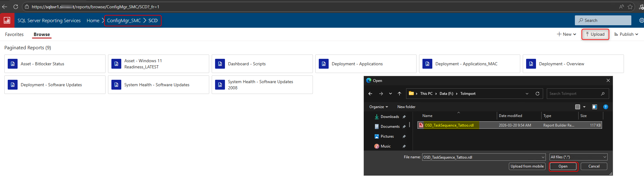Expand the Publish dropdown menu
Viewport: 644px width, 178px height.
pyautogui.click(x=626, y=34)
